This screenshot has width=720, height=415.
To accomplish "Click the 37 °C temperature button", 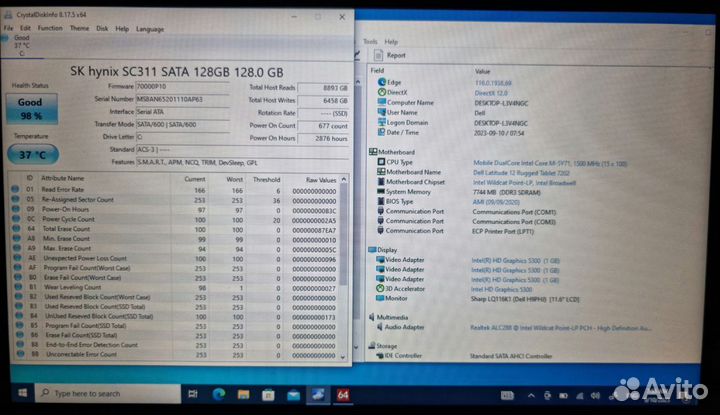I will point(33,155).
